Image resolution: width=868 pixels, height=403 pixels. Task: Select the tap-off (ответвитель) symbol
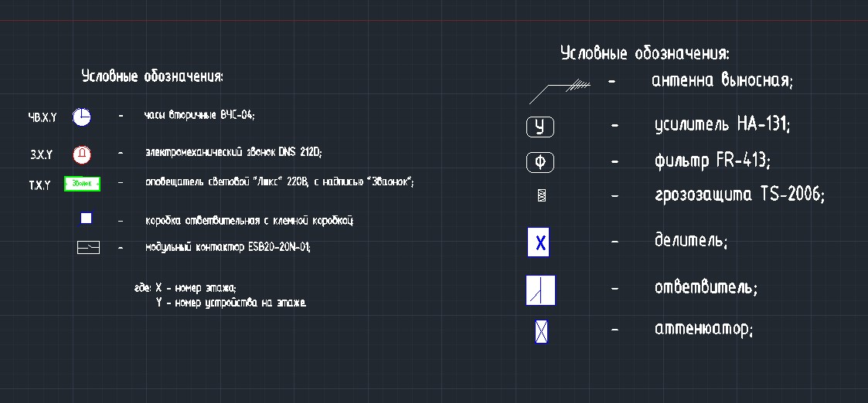click(540, 290)
